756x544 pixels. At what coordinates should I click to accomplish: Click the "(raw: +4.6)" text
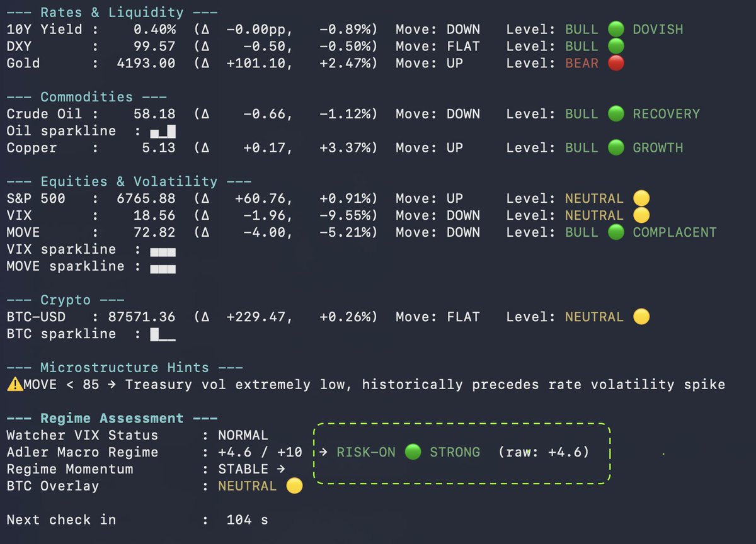(544, 452)
